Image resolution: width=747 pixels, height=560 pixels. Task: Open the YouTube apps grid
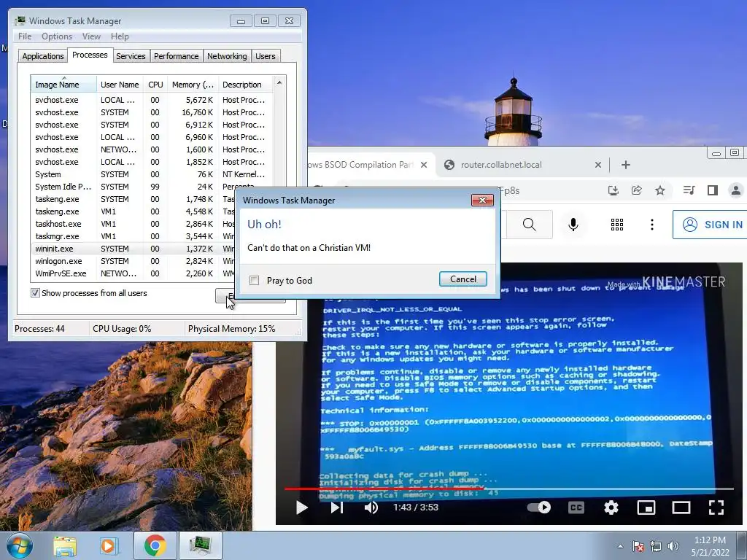point(617,225)
